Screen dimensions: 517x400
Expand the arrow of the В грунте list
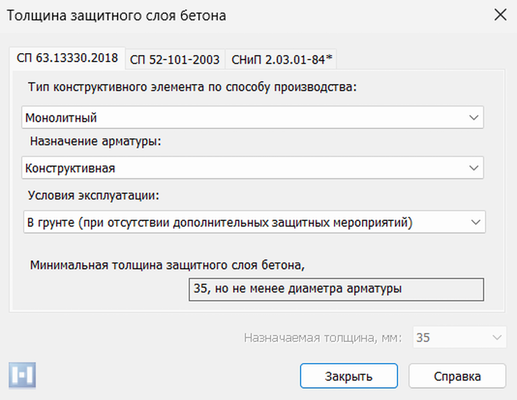coord(476,222)
